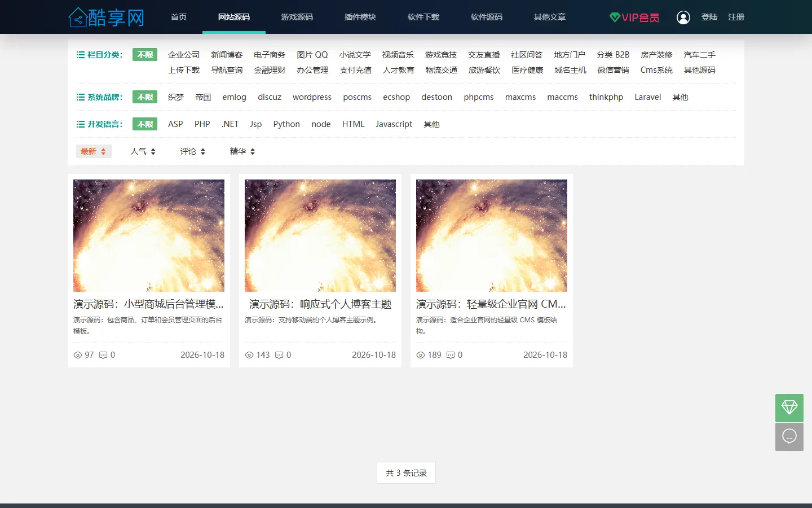The width and height of the screenshot is (812, 508).
Task: Click the comment icon beside views 143
Action: click(x=279, y=355)
